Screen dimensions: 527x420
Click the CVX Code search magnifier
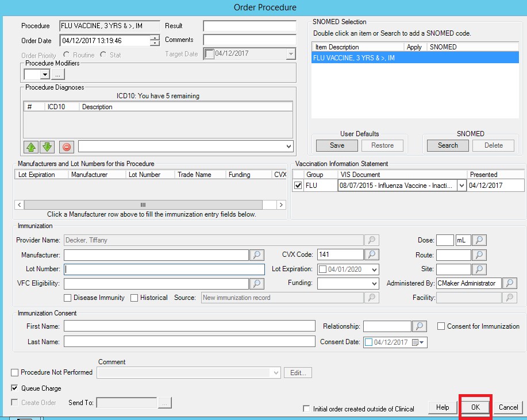pos(372,255)
